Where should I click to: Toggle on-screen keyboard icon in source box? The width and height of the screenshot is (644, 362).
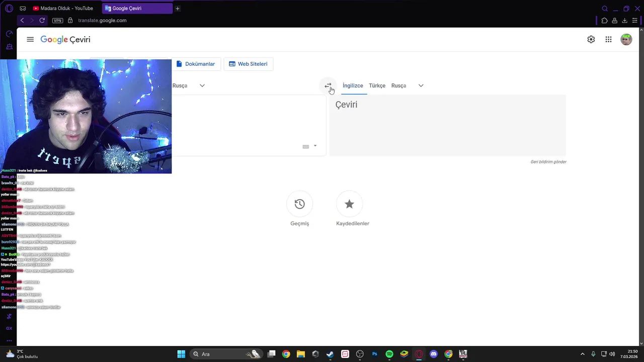click(305, 146)
